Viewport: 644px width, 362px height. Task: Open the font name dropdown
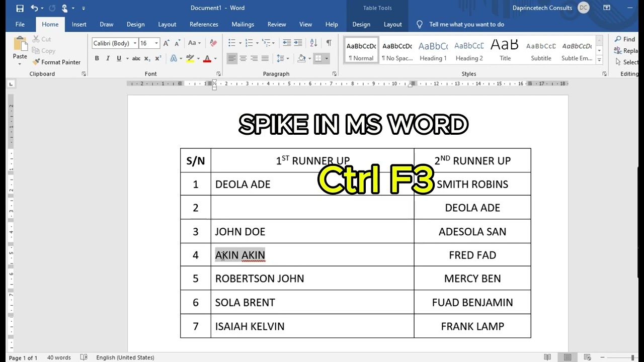(x=135, y=43)
